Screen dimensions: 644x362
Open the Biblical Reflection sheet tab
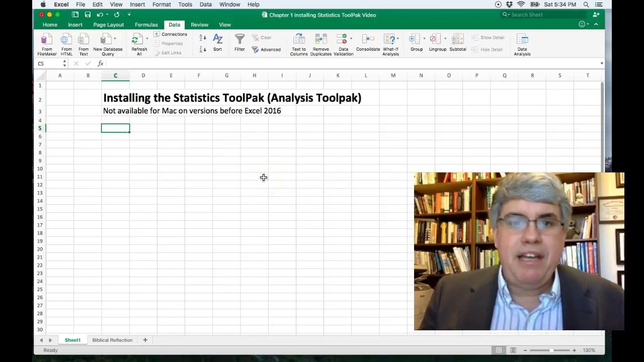click(112, 340)
